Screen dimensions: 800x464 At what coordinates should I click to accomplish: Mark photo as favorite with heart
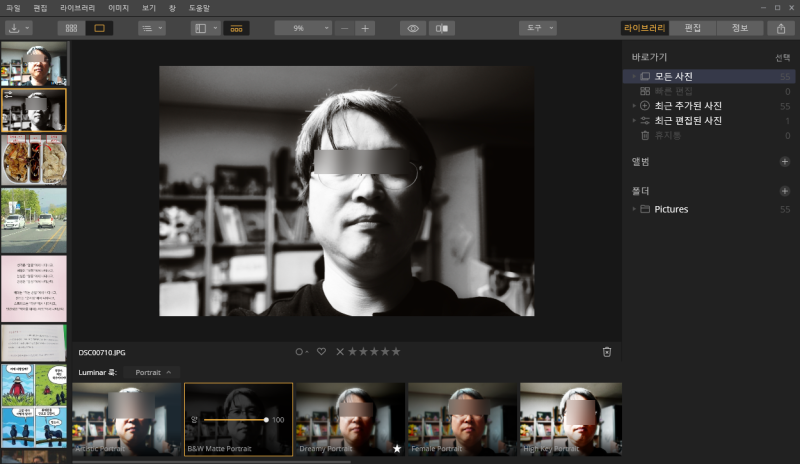(x=321, y=352)
